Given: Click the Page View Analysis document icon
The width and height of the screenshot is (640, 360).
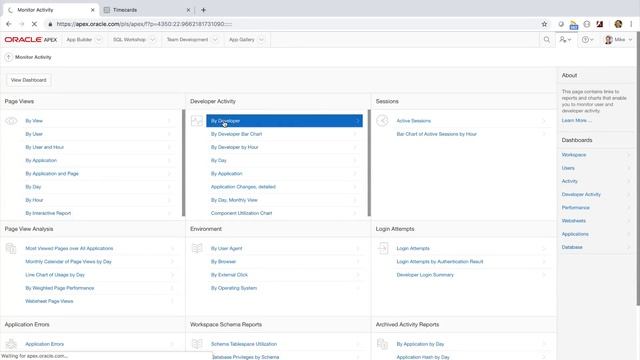Looking at the screenshot, I should click(11, 248).
